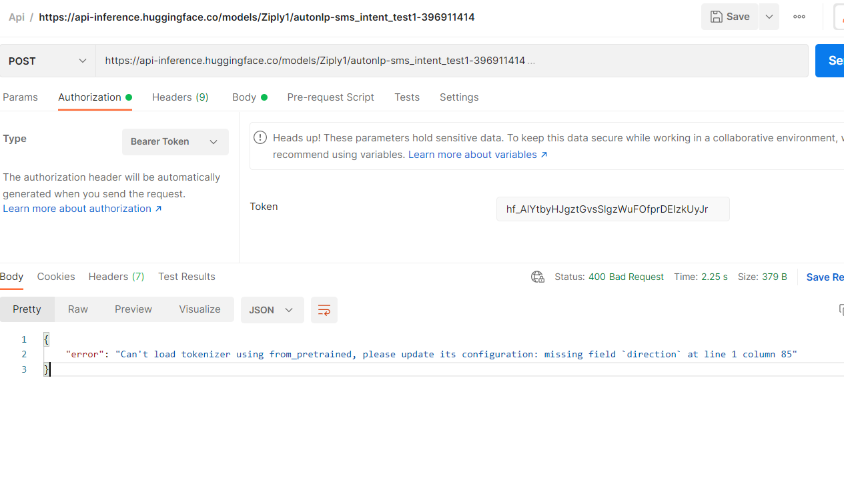Toggle line wrapping in the response viewer
This screenshot has height=504, width=844.
[x=324, y=309]
